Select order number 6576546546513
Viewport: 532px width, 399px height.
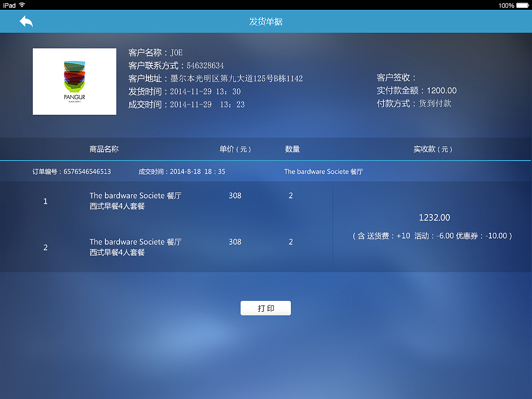(87, 171)
